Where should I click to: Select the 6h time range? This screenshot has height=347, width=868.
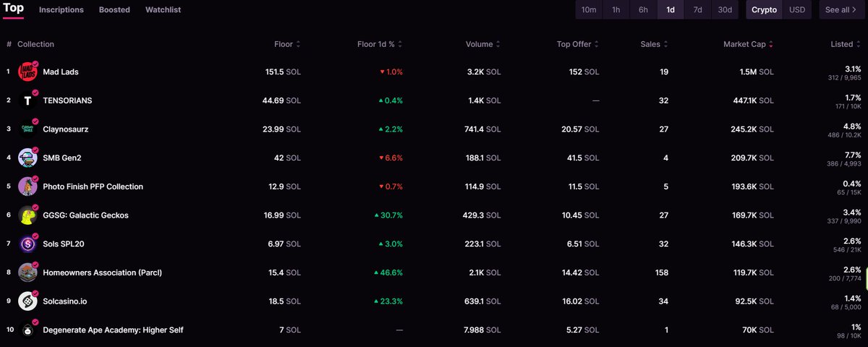click(x=643, y=10)
